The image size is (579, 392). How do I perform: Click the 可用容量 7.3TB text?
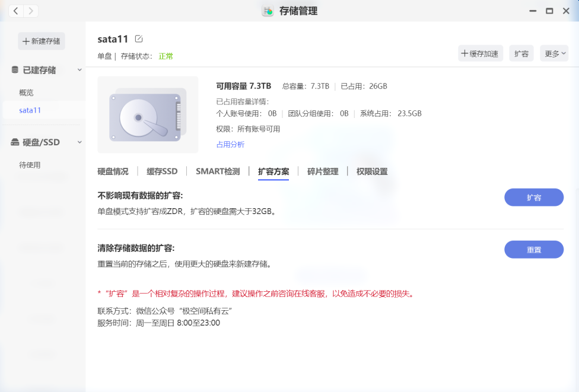pyautogui.click(x=244, y=86)
